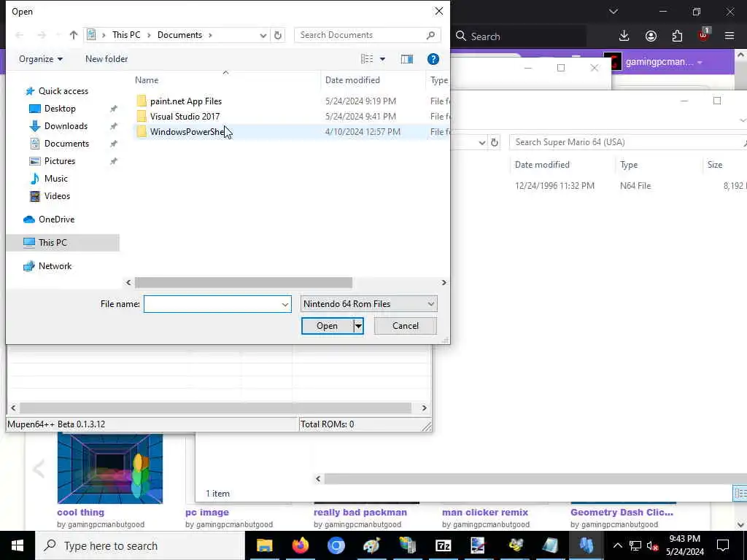The height and width of the screenshot is (560, 747).
Task: Click the disabled Back arrow in Open dialog
Action: coord(20,35)
